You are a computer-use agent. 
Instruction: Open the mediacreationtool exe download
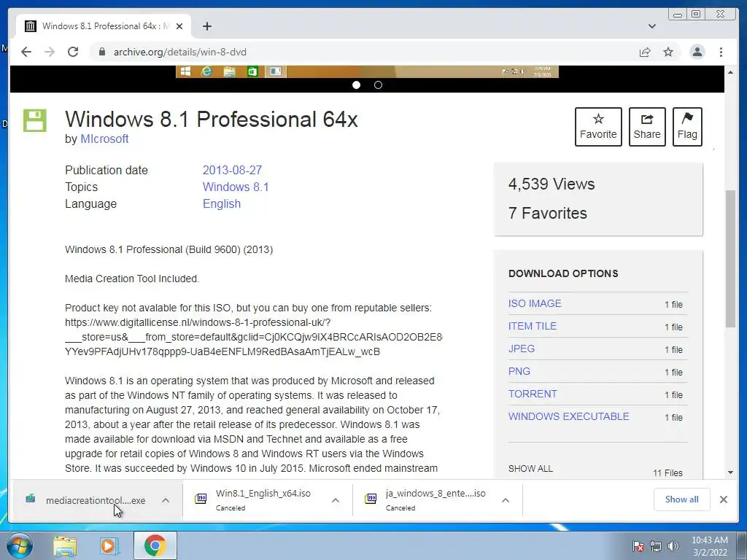click(x=96, y=500)
